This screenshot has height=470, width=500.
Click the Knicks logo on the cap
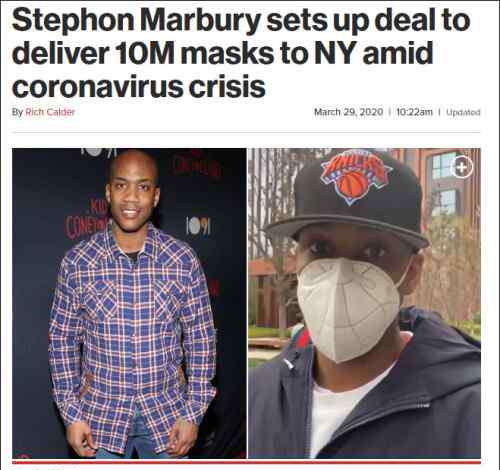tap(356, 177)
